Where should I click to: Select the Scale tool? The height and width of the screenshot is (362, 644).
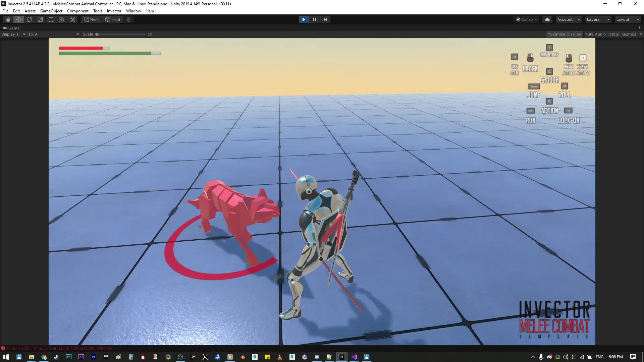click(40, 19)
